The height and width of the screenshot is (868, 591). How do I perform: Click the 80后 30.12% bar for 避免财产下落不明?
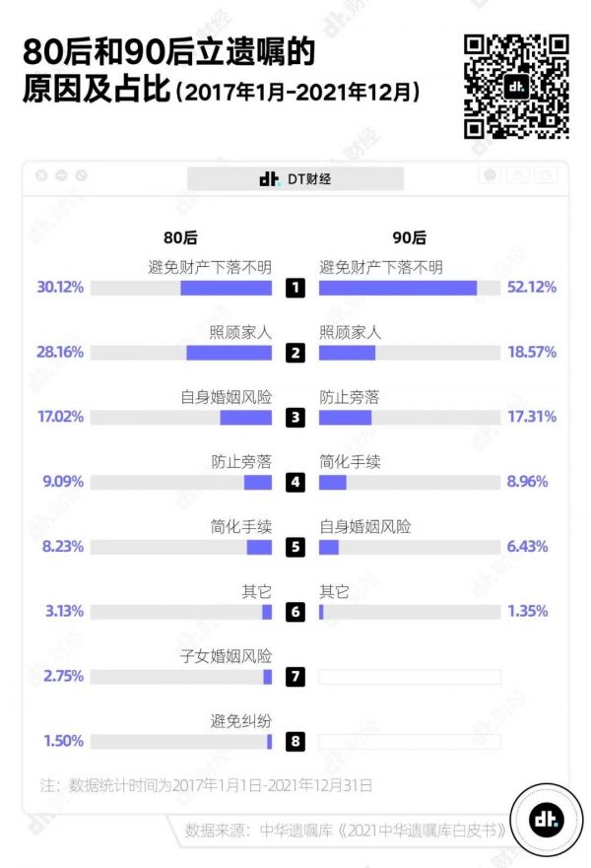(x=226, y=288)
